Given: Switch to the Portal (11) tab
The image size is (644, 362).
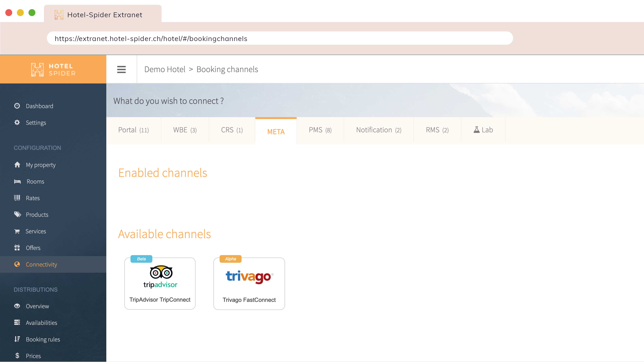Looking at the screenshot, I should point(133,130).
